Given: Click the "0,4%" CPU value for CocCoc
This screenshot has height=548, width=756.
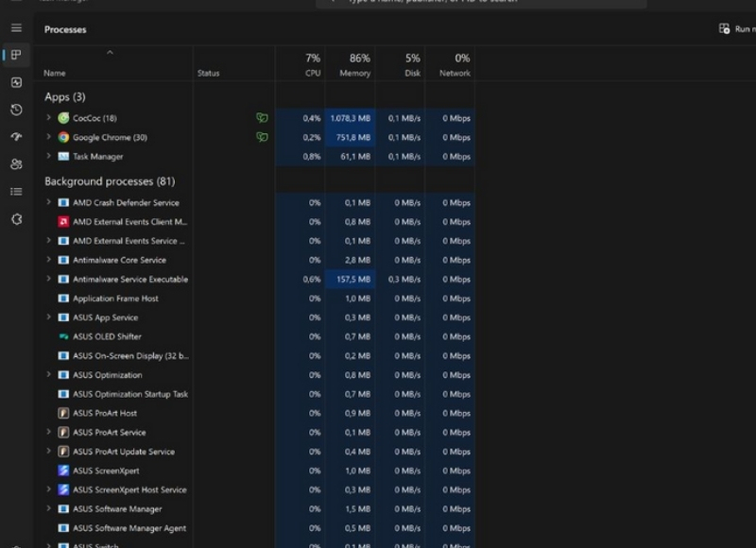Looking at the screenshot, I should pos(312,118).
